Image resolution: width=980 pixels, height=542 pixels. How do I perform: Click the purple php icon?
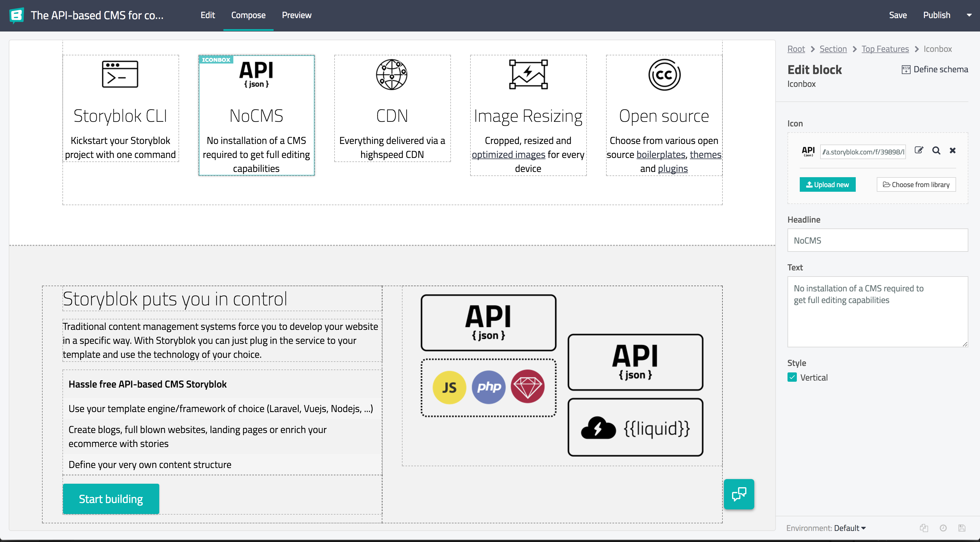tap(488, 387)
